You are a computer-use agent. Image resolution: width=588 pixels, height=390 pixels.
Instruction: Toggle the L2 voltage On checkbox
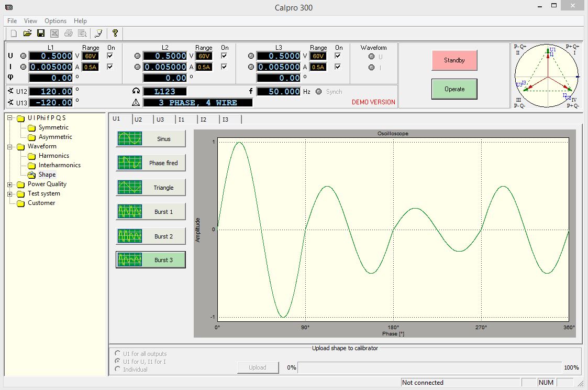224,56
